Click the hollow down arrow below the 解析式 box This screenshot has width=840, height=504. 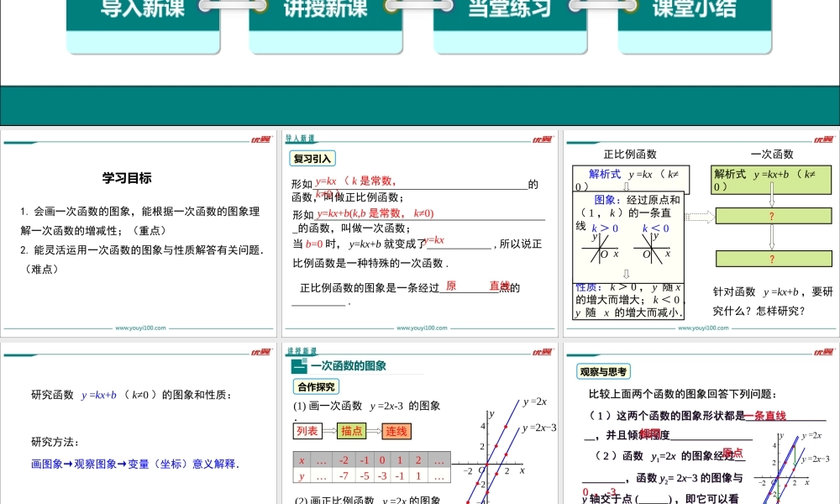(626, 186)
